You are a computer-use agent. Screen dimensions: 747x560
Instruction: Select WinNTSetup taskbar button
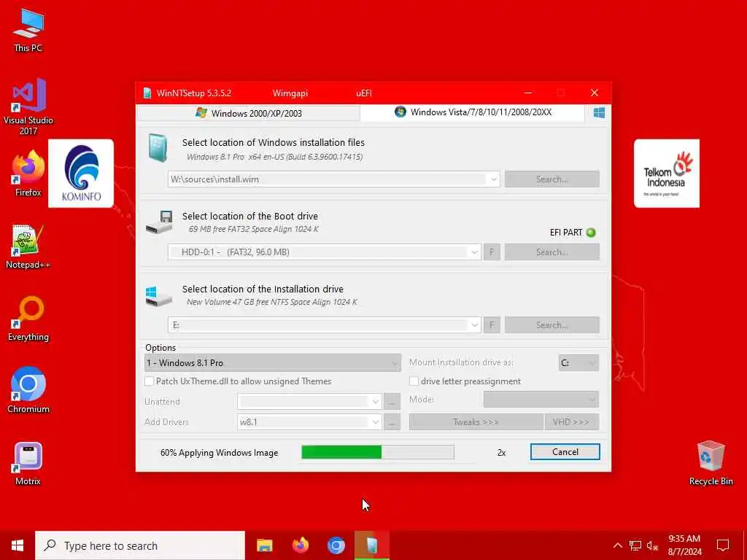pos(372,545)
